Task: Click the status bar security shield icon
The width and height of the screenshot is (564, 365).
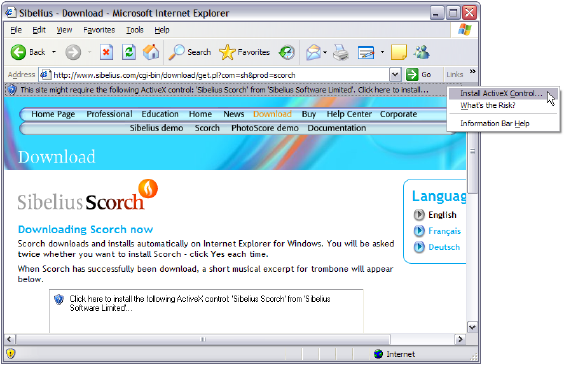Action: [11, 354]
